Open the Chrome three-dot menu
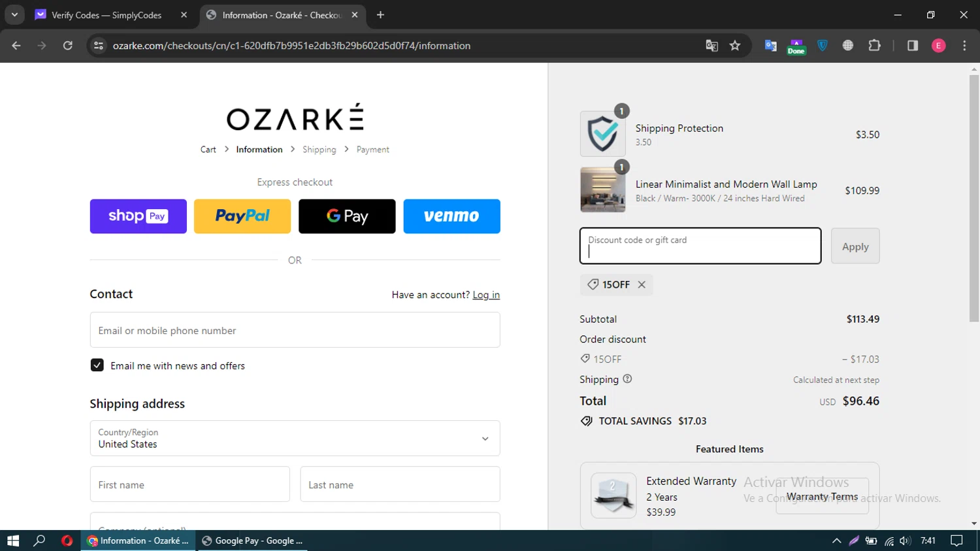The image size is (980, 551). click(x=964, y=46)
